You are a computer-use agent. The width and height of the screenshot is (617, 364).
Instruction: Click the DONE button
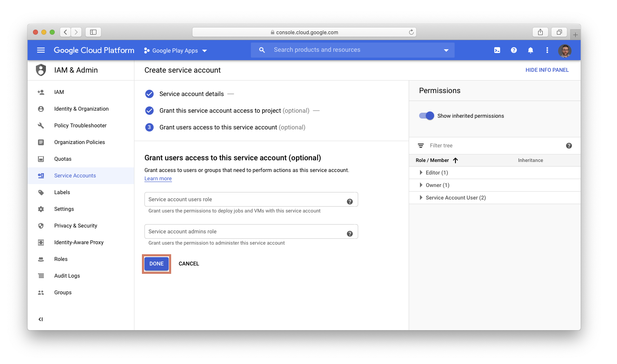pos(157,264)
